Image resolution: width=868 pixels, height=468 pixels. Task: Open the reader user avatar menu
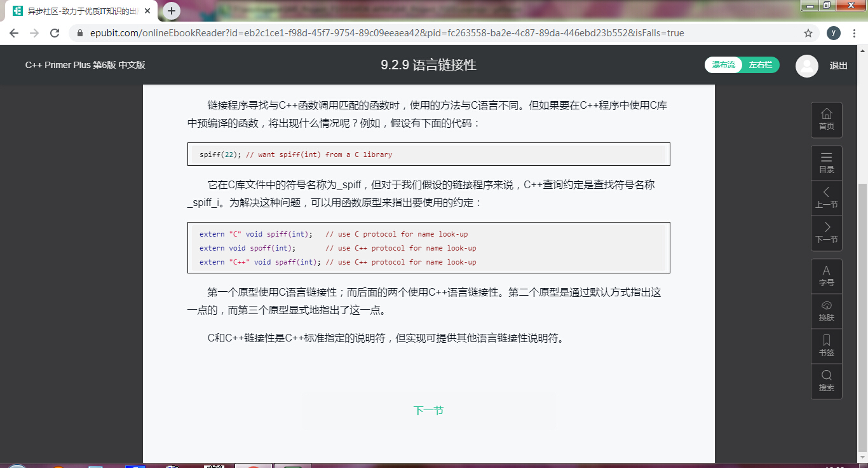coord(806,65)
